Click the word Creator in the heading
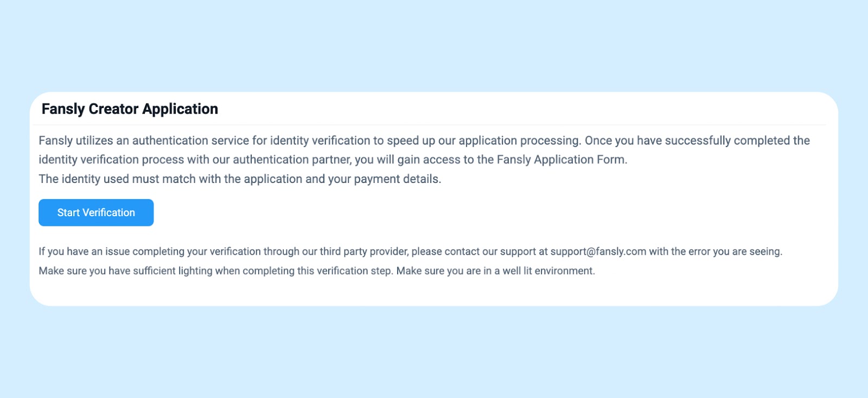 113,109
